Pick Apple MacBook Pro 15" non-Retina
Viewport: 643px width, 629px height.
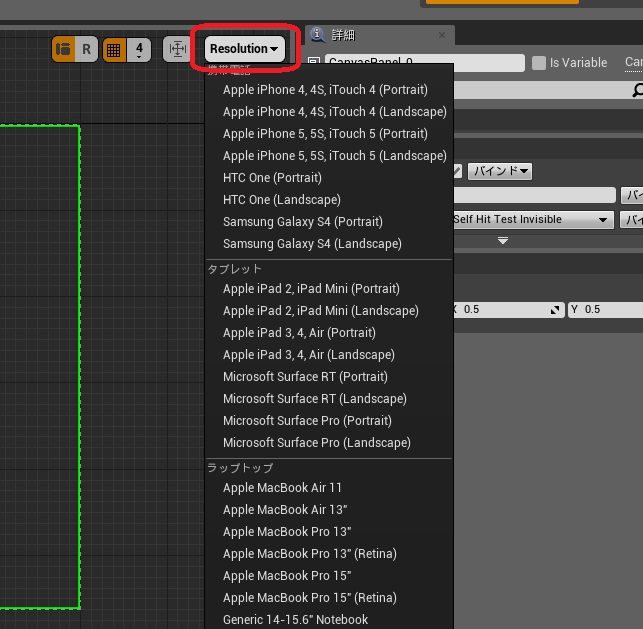coord(329,576)
